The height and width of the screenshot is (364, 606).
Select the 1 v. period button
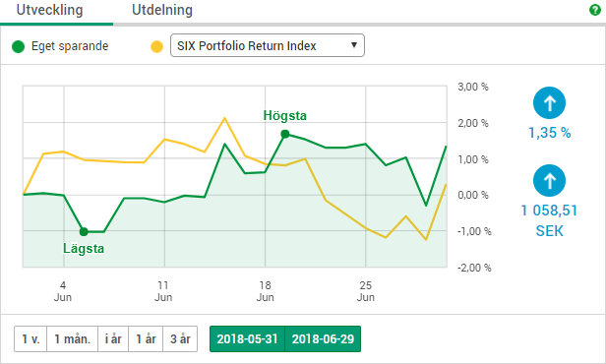[30, 338]
